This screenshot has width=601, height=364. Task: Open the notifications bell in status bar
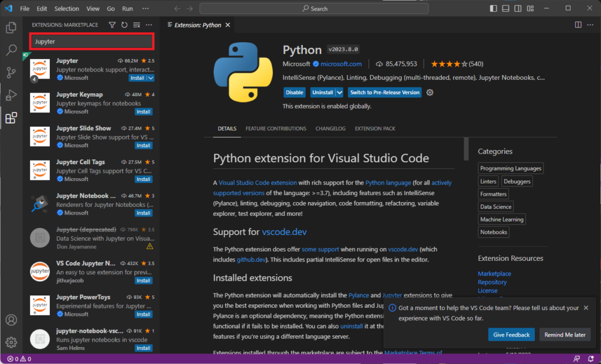pos(590,359)
